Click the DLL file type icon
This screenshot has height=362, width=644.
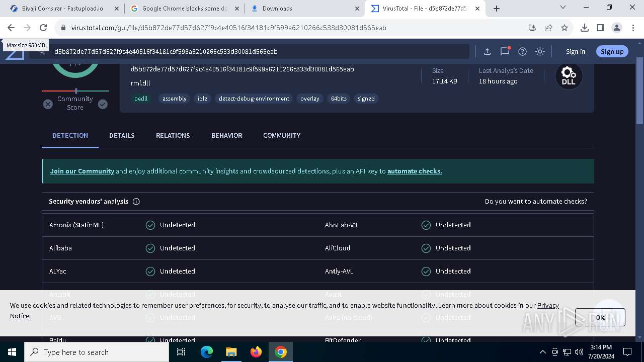[x=569, y=76]
